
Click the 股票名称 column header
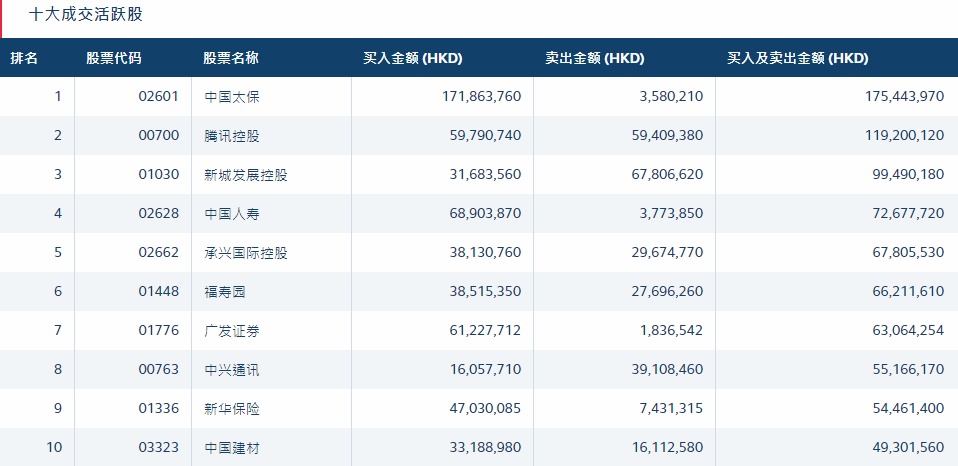(x=231, y=58)
